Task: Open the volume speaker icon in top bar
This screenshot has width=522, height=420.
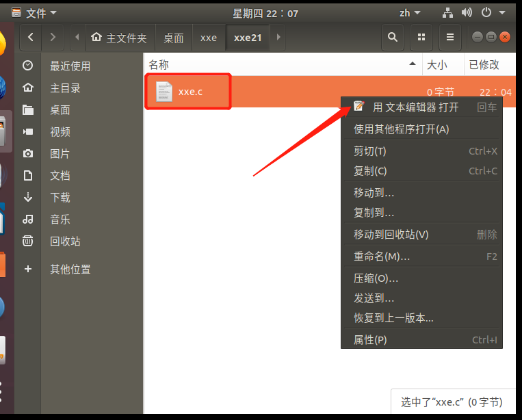Action: point(467,13)
